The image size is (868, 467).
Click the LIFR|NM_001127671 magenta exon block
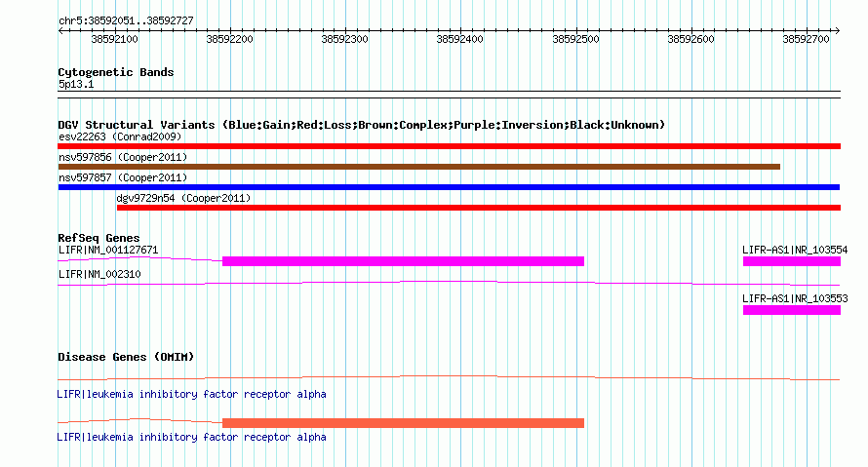(x=403, y=261)
